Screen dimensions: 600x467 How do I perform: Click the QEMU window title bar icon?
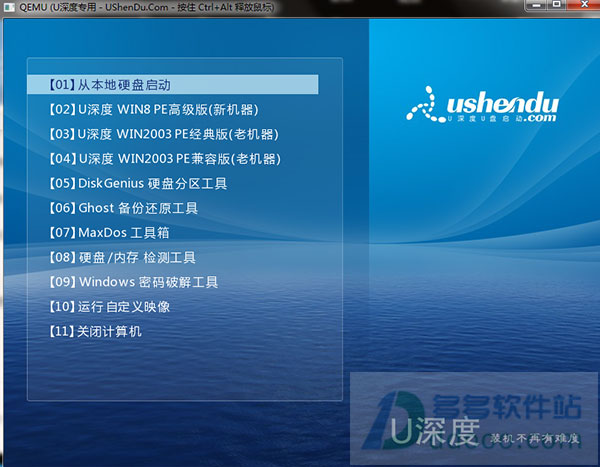9,7
